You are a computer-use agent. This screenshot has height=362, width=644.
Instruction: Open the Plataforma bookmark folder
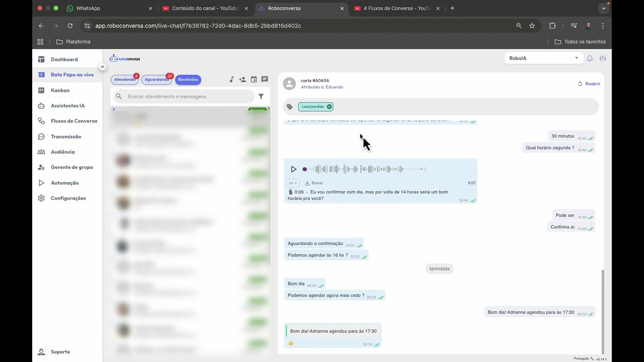pyautogui.click(x=73, y=42)
